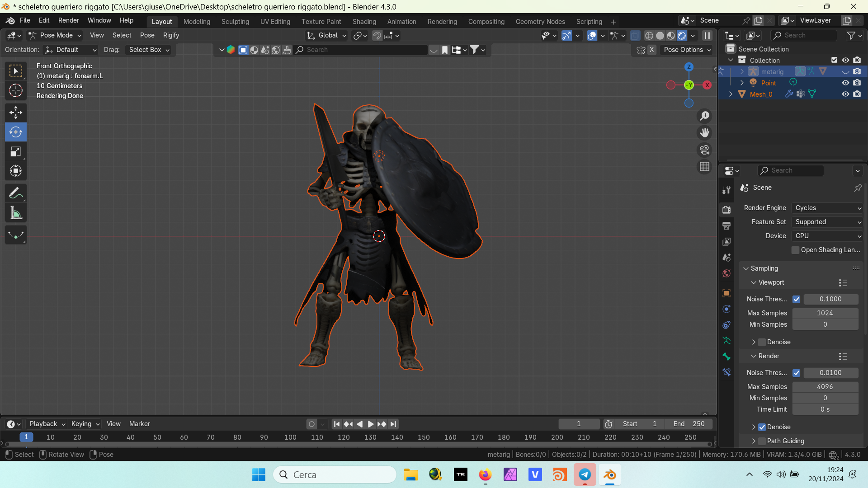This screenshot has width=868, height=488.
Task: Click the zoom magnifier viewport icon
Action: (704, 116)
